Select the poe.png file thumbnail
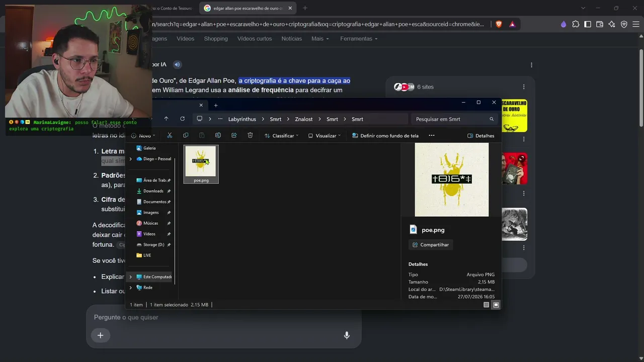The height and width of the screenshot is (362, 644). pos(201,164)
